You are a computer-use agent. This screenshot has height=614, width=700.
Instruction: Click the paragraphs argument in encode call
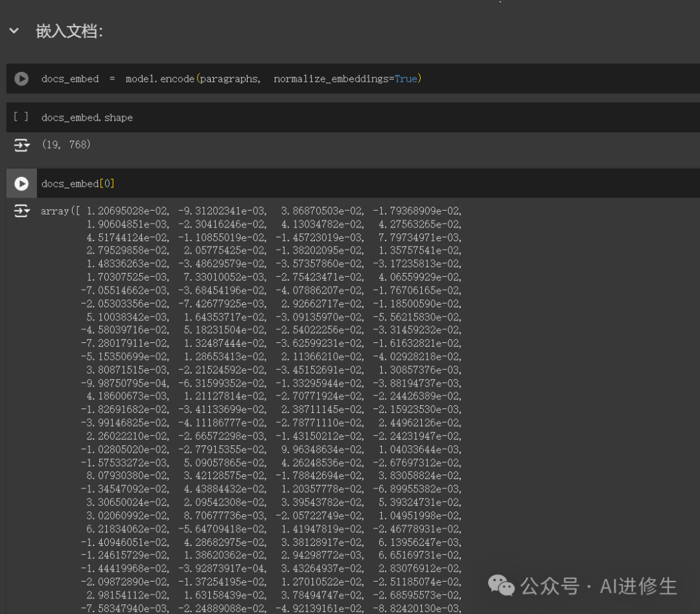point(229,78)
